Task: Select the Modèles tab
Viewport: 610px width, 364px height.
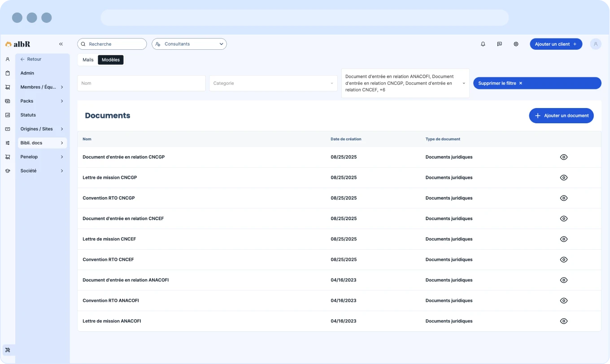Action: click(x=111, y=60)
